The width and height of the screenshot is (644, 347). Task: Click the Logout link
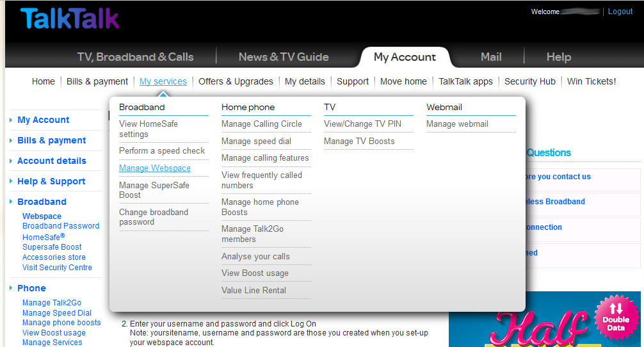620,12
